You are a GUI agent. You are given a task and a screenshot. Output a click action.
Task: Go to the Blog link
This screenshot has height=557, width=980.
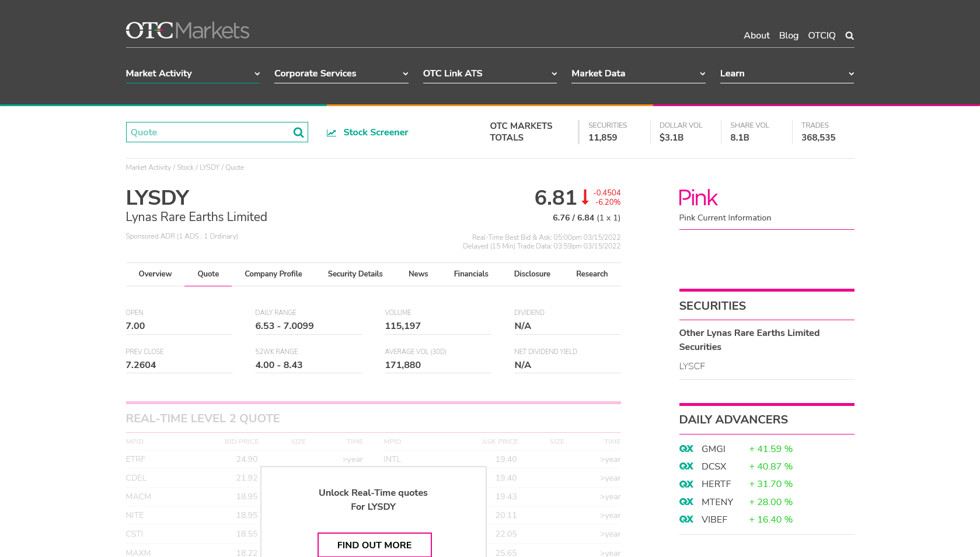789,36
